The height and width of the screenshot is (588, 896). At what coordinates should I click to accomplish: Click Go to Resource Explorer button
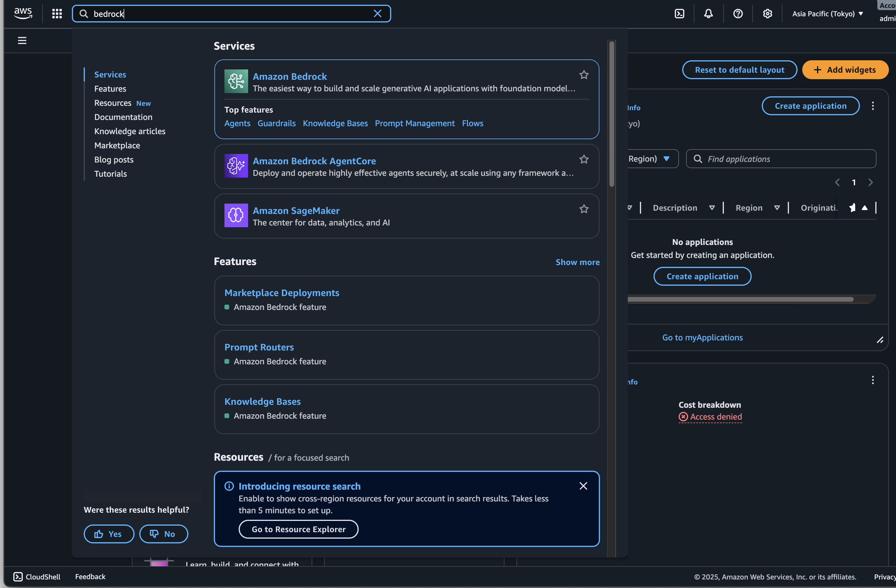coord(298,529)
